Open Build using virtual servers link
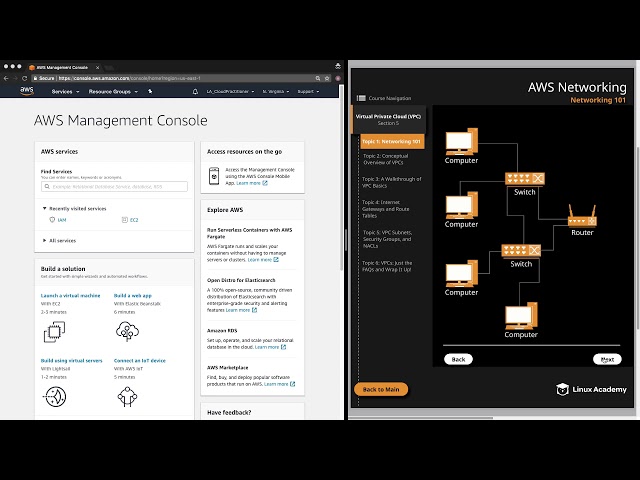 coord(71,361)
